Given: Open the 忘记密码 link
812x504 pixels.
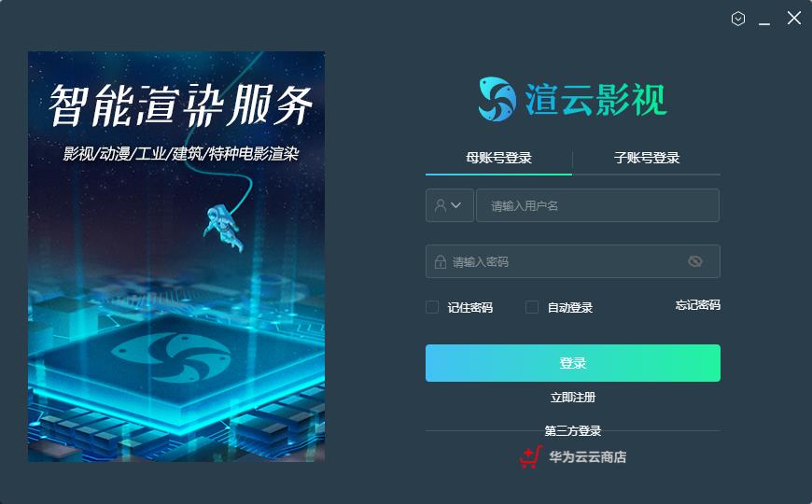Looking at the screenshot, I should [x=697, y=304].
